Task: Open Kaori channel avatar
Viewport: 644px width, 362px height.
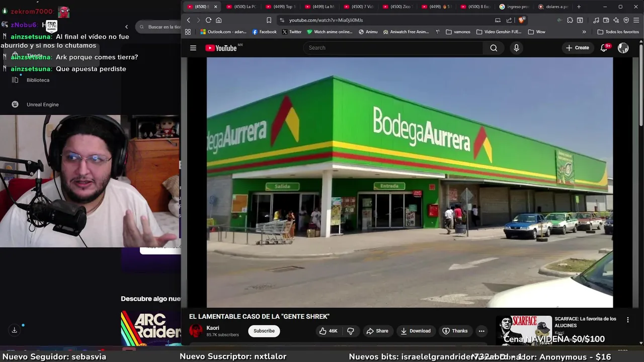Action: pos(196,331)
